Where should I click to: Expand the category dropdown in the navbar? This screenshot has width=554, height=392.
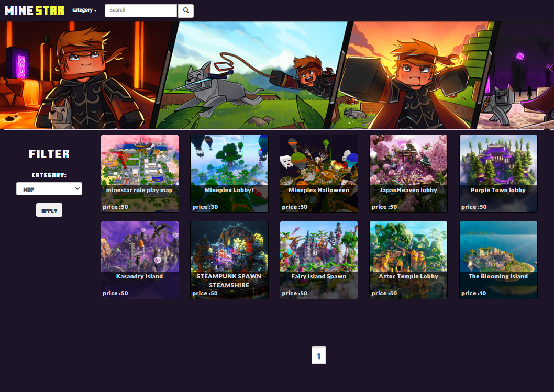point(84,10)
